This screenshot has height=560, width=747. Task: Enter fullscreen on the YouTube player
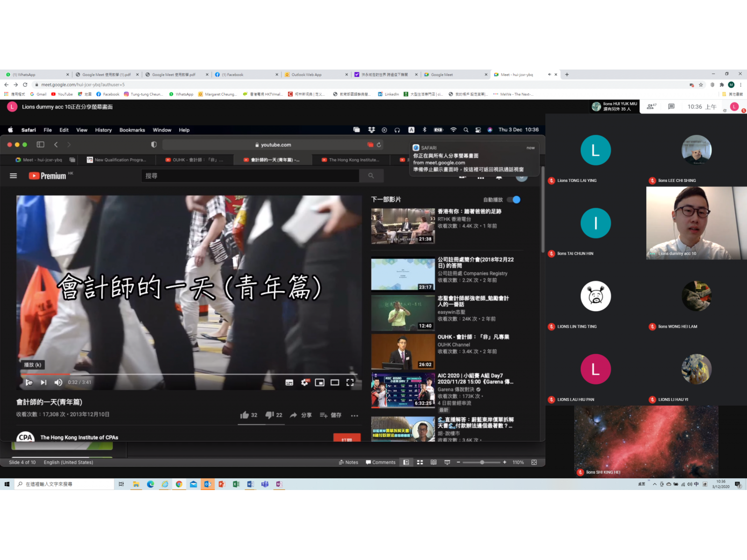coord(350,382)
